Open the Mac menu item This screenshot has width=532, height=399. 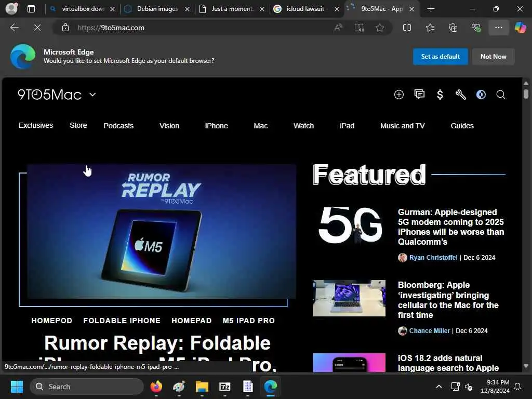pyautogui.click(x=261, y=126)
